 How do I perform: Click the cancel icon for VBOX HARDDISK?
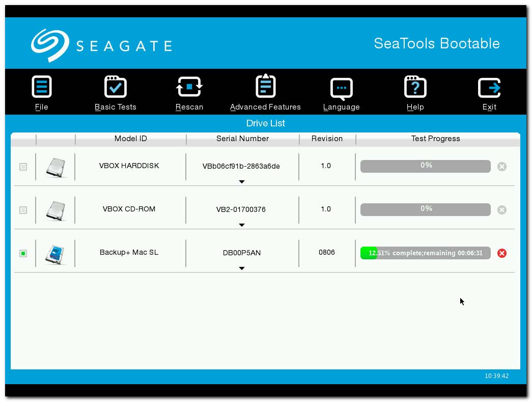coord(502,167)
